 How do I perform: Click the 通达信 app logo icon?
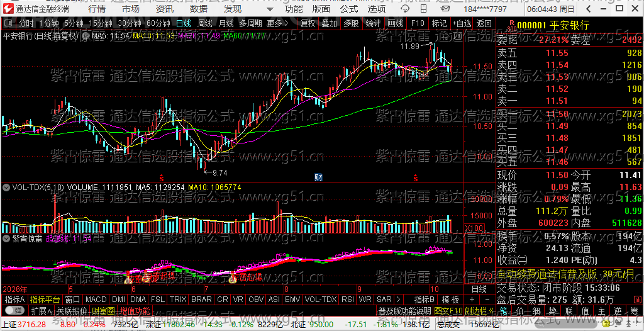[x=8, y=9]
